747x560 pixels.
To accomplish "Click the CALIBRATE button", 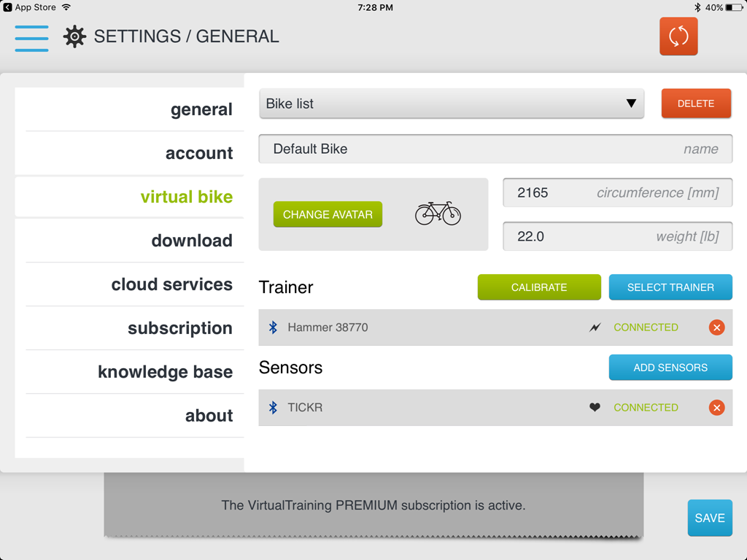I will (539, 287).
